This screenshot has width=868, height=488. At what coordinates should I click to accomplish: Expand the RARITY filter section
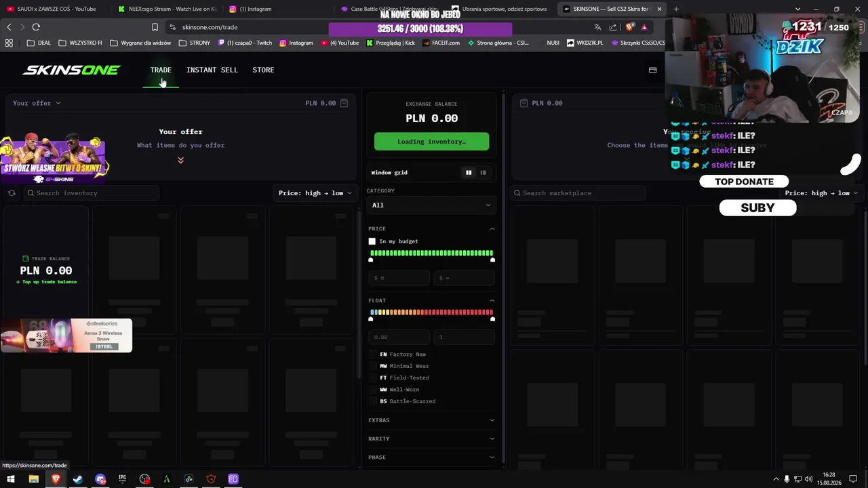(431, 439)
